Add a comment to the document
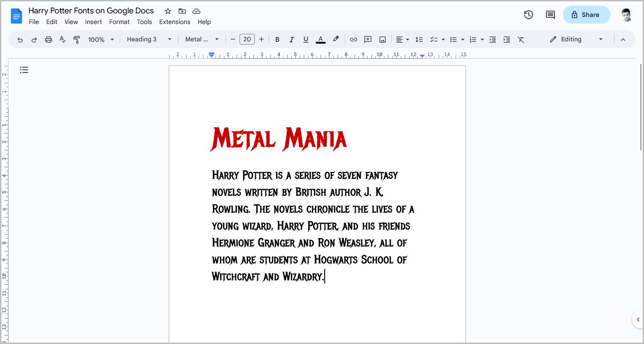Image resolution: width=644 pixels, height=344 pixels. click(x=367, y=39)
